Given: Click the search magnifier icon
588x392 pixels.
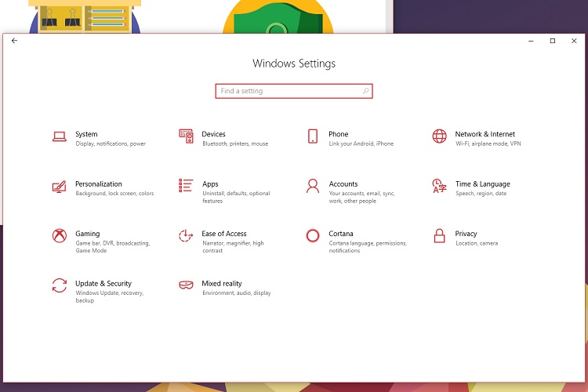Looking at the screenshot, I should click(x=365, y=91).
